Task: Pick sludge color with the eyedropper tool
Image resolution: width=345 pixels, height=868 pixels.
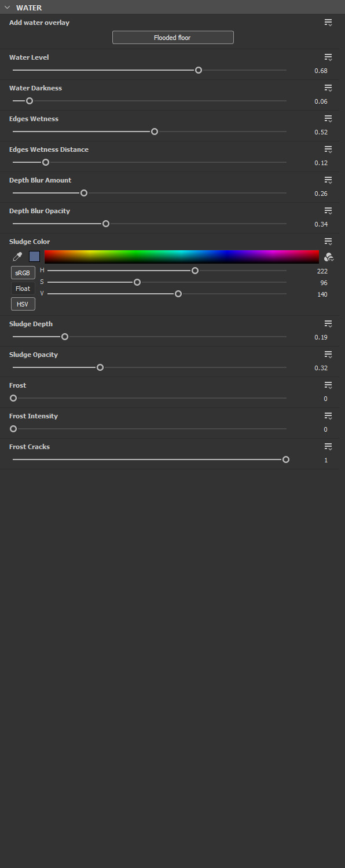Action: click(17, 257)
